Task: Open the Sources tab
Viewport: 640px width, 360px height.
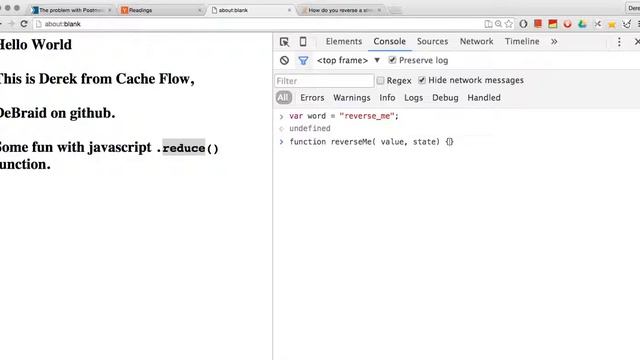Action: (x=432, y=42)
